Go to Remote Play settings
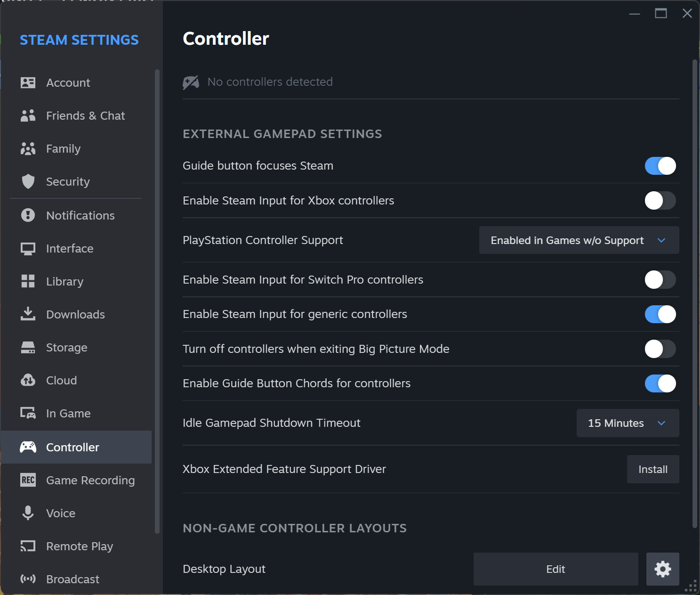The width and height of the screenshot is (700, 595). 80,546
